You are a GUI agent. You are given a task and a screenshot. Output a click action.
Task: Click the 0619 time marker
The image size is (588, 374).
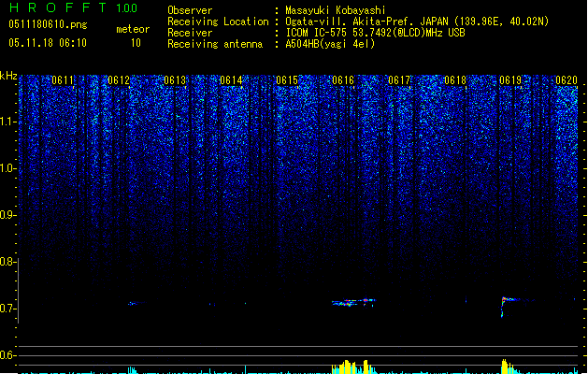click(x=510, y=80)
